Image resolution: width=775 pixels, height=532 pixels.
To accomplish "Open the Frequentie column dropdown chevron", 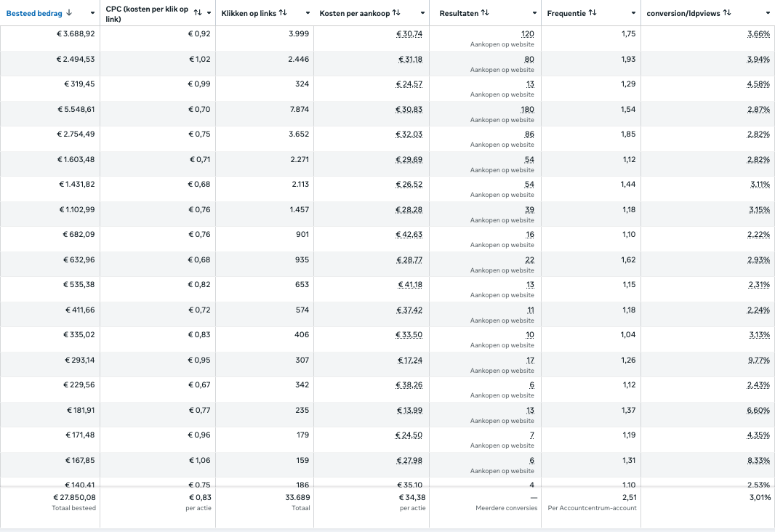I will click(x=633, y=12).
